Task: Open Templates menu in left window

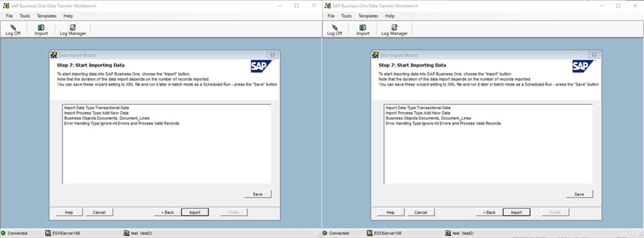Action: coord(46,16)
